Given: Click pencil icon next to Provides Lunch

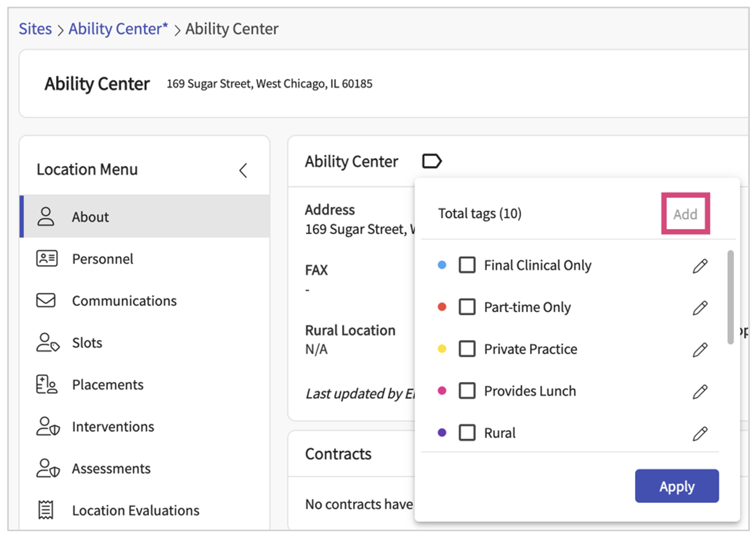Looking at the screenshot, I should (700, 392).
